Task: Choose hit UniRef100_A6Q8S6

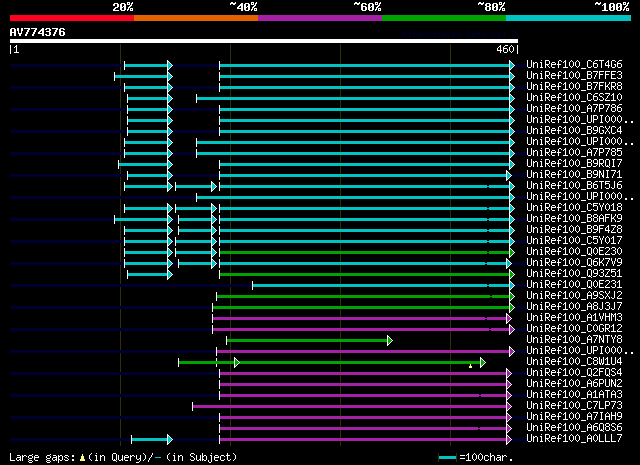Action: pyautogui.click(x=574, y=428)
